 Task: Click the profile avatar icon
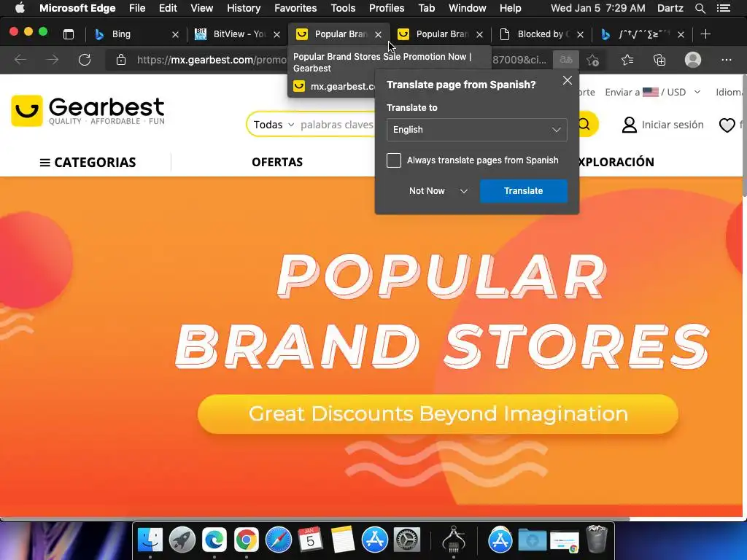[693, 60]
